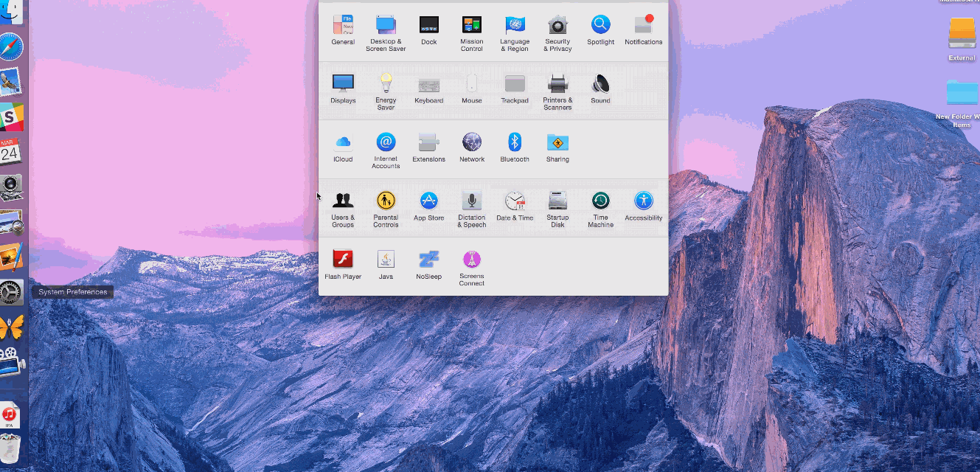The height and width of the screenshot is (472, 980).
Task: Open the Java preference pane
Action: coord(386,265)
